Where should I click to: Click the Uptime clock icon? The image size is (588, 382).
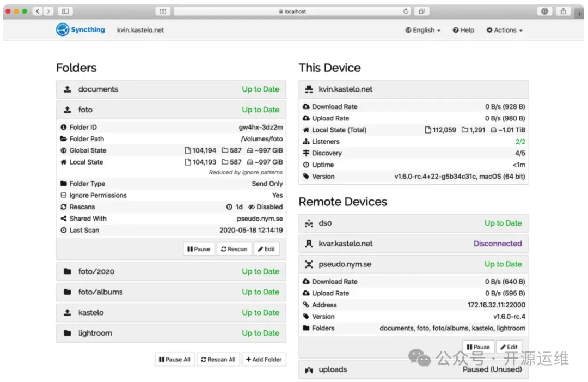[306, 165]
